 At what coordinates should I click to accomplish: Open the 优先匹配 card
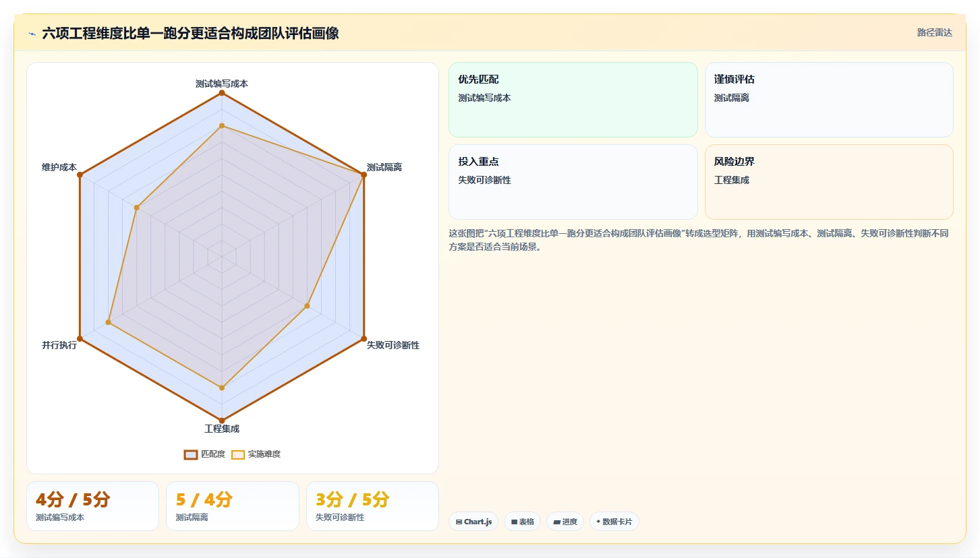573,100
